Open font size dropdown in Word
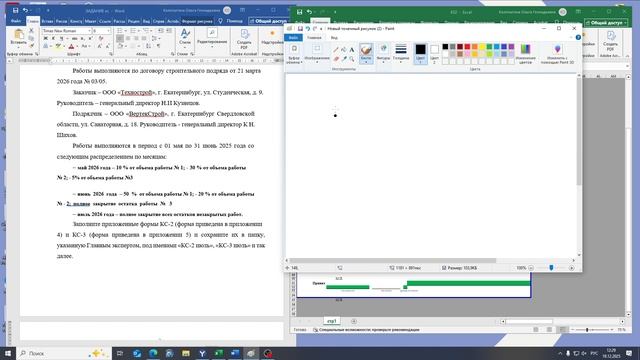This screenshot has height=360, width=640. click(x=109, y=31)
